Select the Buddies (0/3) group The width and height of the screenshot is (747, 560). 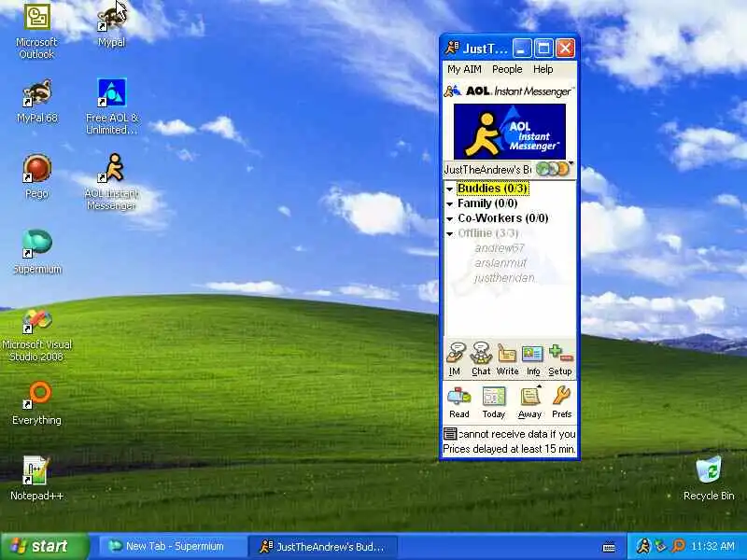pyautogui.click(x=493, y=189)
